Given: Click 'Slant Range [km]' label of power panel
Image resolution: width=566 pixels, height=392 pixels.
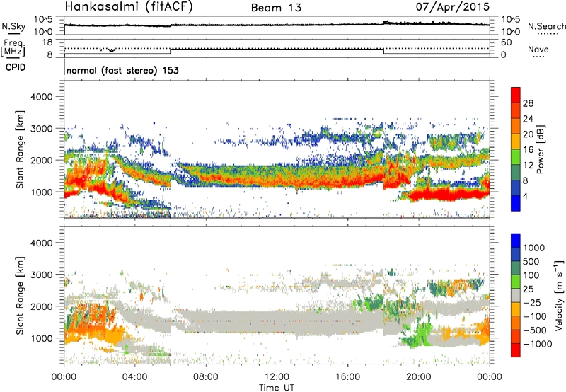Looking at the screenshot, I should (x=20, y=149).
